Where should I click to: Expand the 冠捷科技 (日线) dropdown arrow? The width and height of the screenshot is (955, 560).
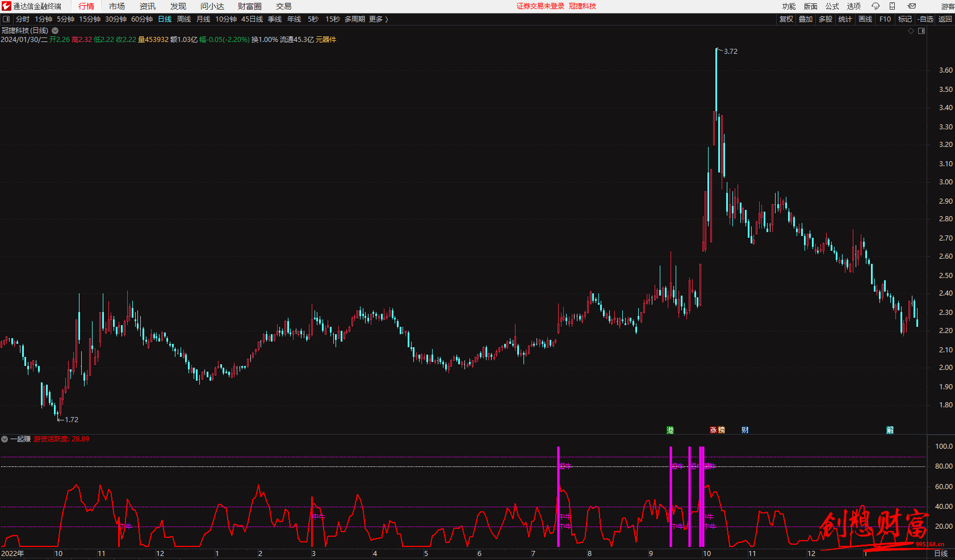coord(55,31)
